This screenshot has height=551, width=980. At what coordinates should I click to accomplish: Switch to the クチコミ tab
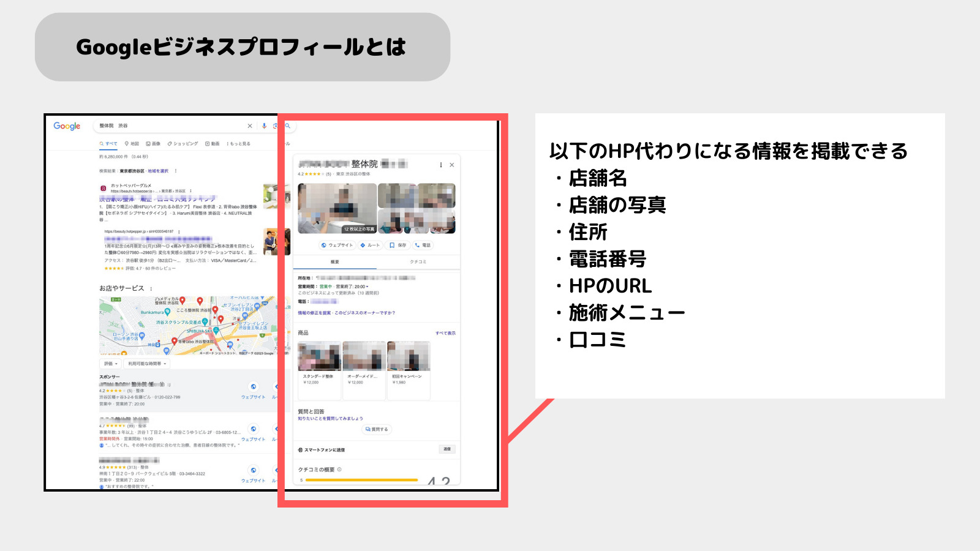[418, 261]
